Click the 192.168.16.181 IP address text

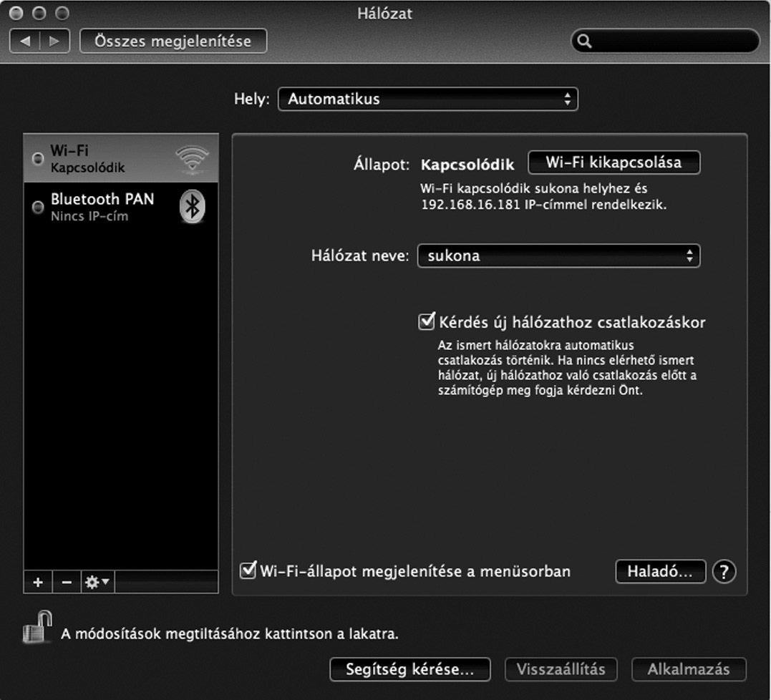(470, 205)
